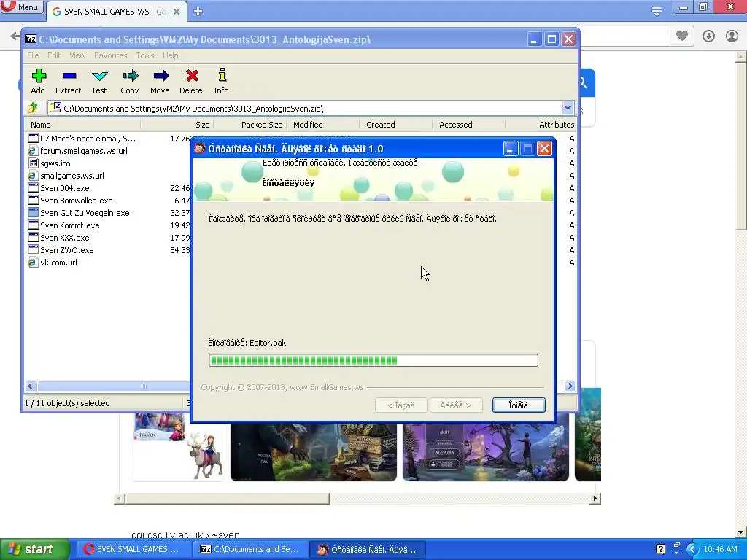Image resolution: width=747 pixels, height=560 pixels.
Task: Open the 7-Zip address path dropdown
Action: 568,108
